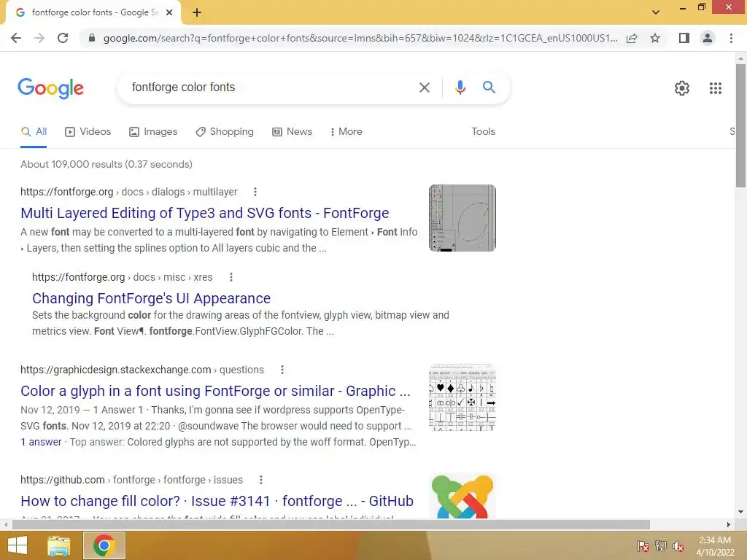Click the site lock icon in address bar

tap(92, 38)
